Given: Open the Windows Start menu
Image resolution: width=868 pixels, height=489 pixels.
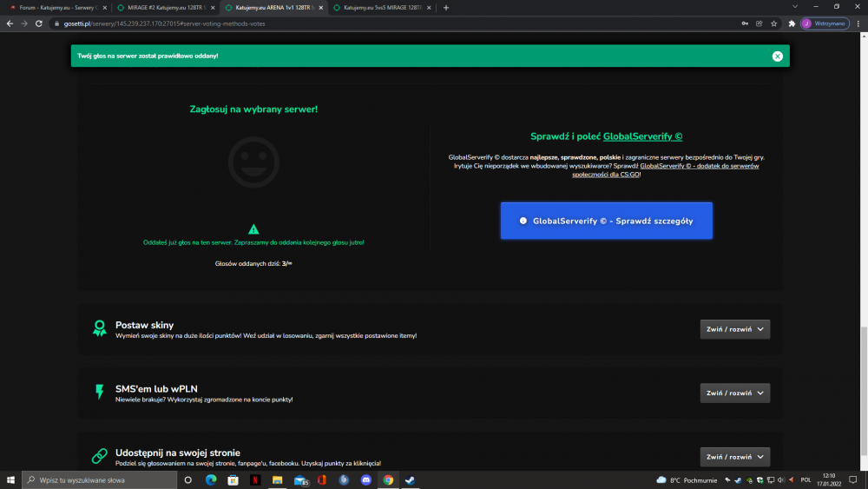Looking at the screenshot, I should point(10,480).
